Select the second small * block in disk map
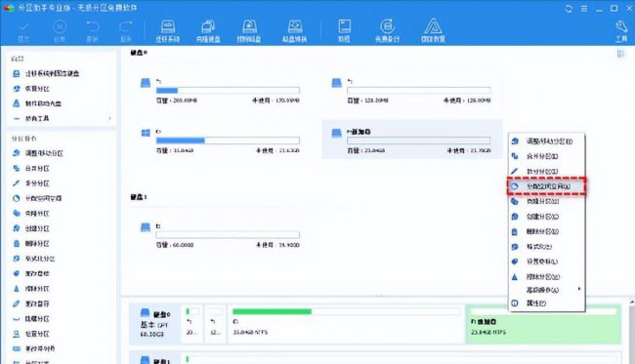 tap(215, 324)
